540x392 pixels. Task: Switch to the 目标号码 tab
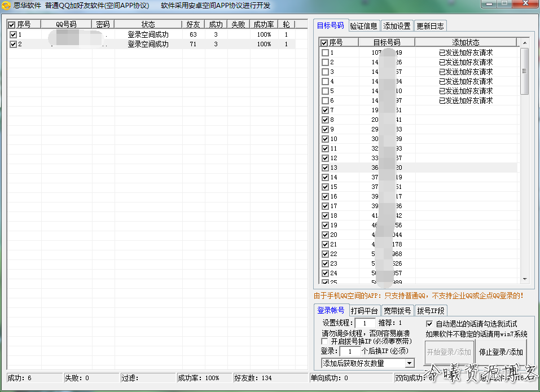331,25
